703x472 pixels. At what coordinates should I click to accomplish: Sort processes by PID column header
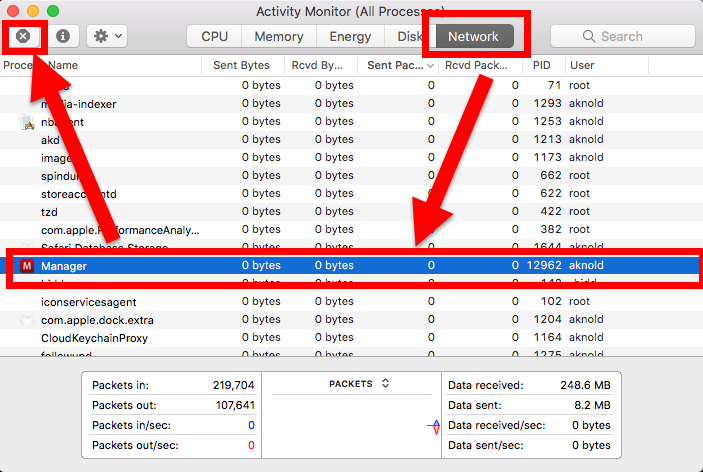542,65
